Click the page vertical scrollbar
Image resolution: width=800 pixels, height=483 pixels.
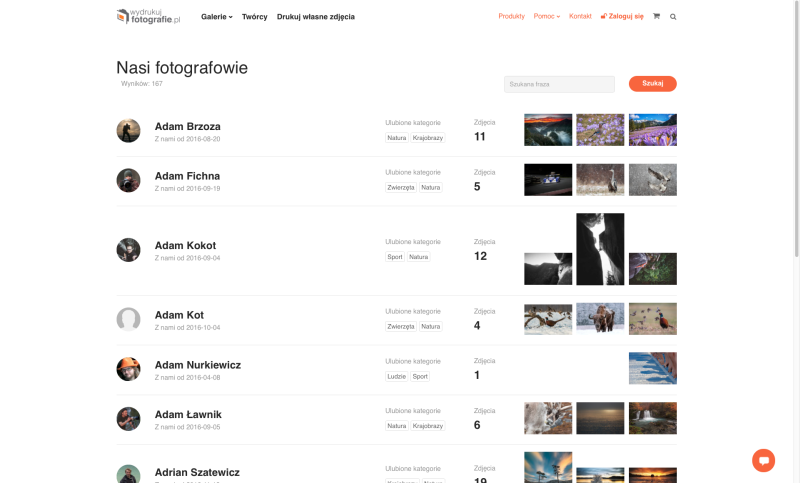click(x=796, y=128)
